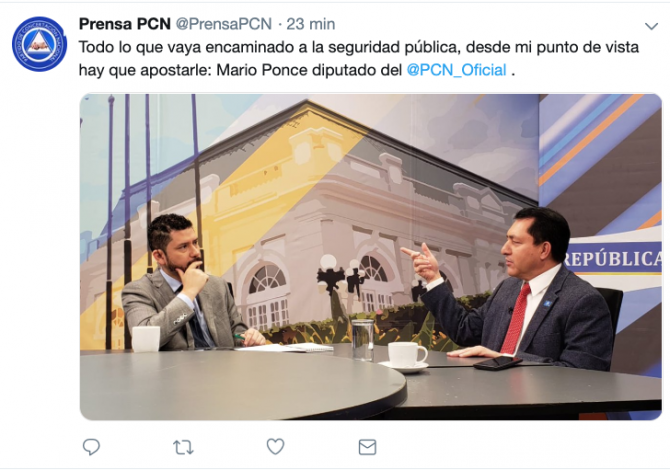This screenshot has width=670, height=470.
Task: Click the tweet text about seguridad pública
Action: pos(359,58)
